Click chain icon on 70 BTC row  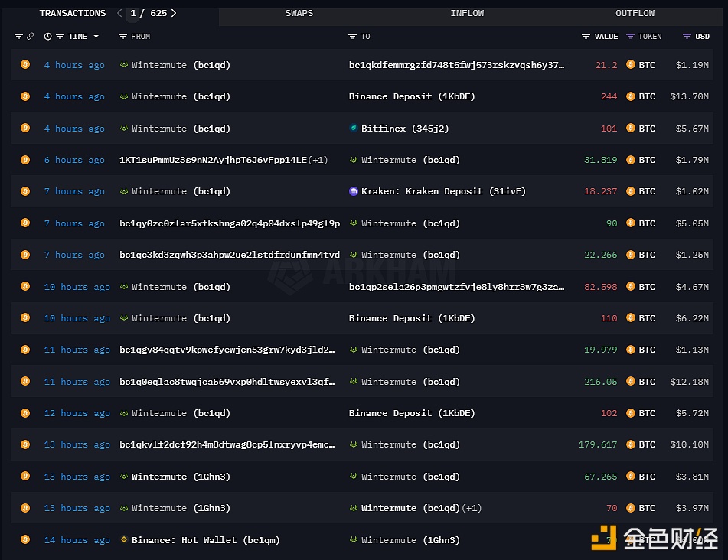point(25,507)
